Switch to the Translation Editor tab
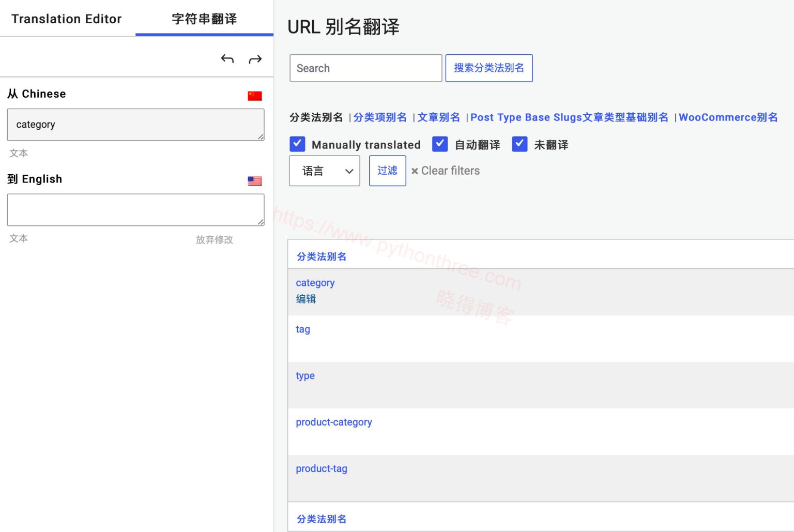 tap(66, 19)
